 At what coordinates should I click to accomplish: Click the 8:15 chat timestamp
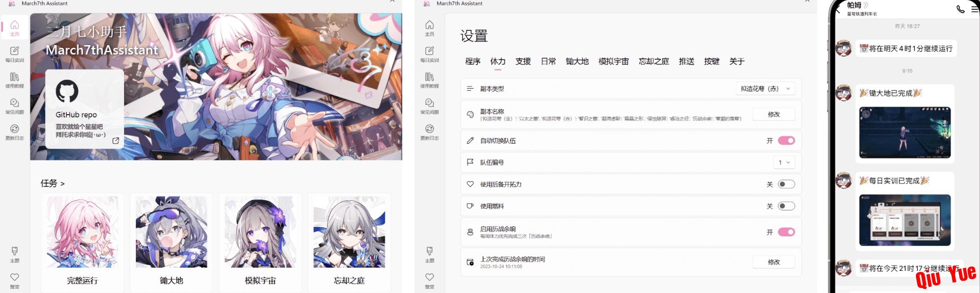[907, 71]
